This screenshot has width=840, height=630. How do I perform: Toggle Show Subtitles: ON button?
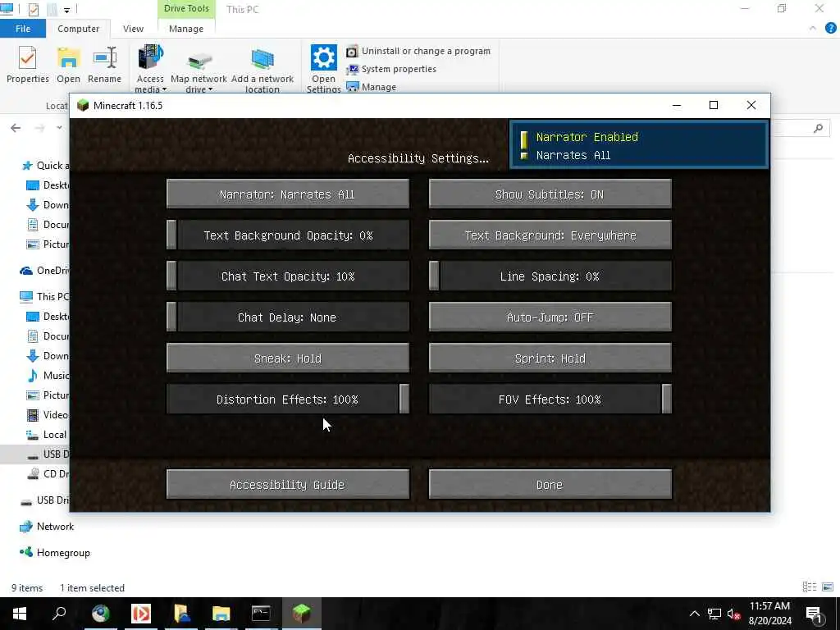click(550, 194)
